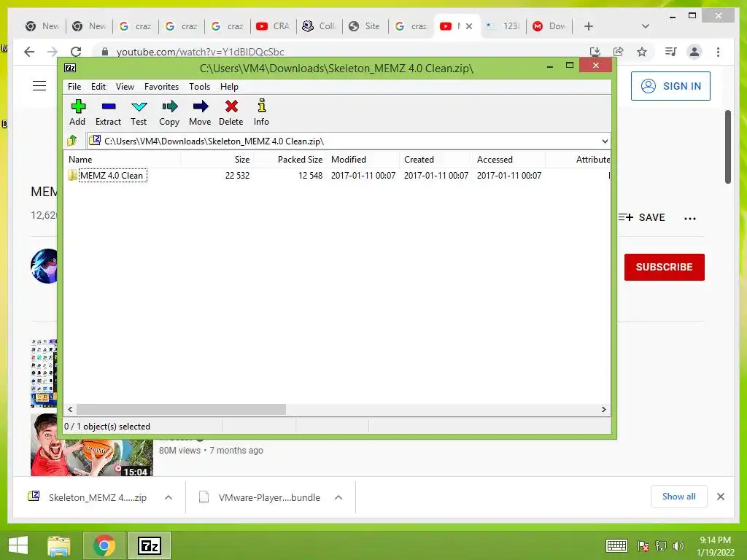Image resolution: width=747 pixels, height=560 pixels.
Task: Open the touch keyboard tray icon
Action: click(x=616, y=545)
